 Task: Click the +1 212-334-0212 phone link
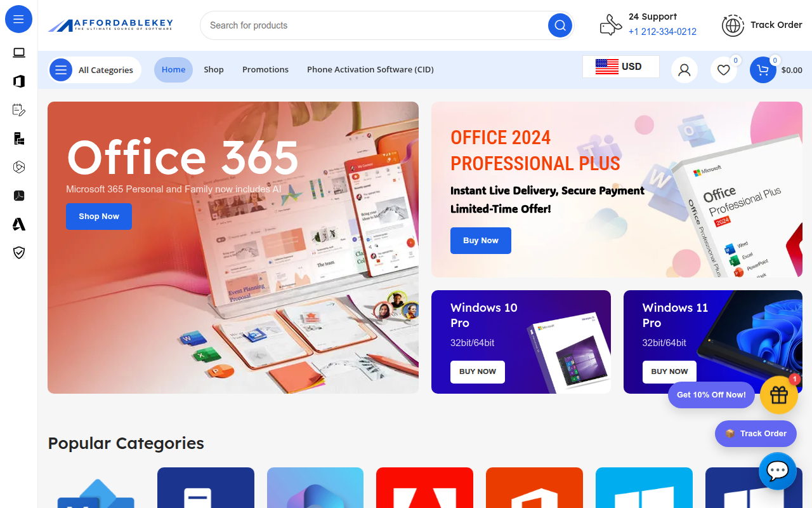click(662, 32)
